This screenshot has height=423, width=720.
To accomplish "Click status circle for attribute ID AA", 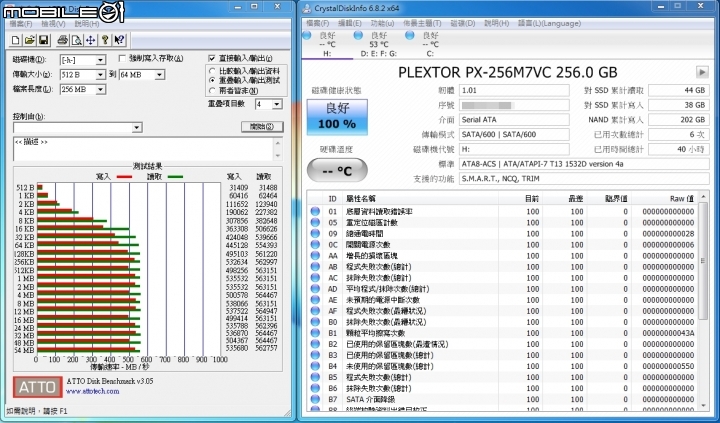I will point(315,255).
